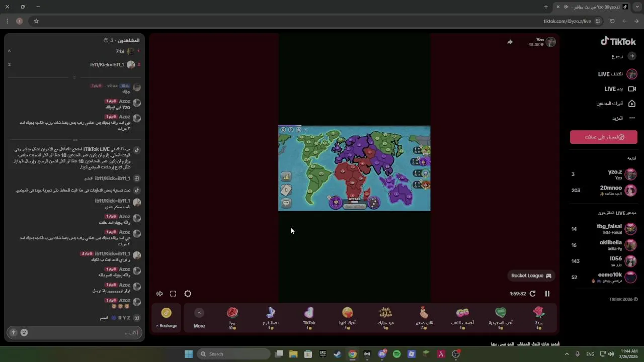Open a new browser tab

click(546, 7)
